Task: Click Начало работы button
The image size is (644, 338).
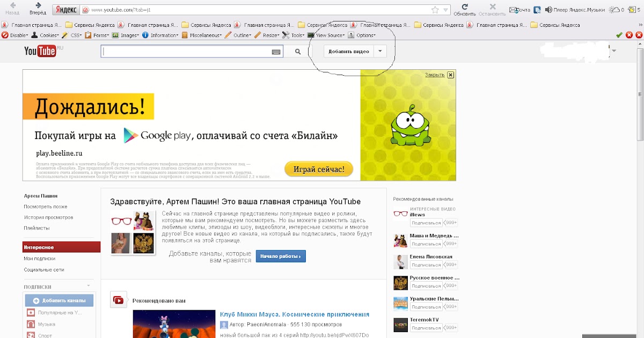Action: 281,256
